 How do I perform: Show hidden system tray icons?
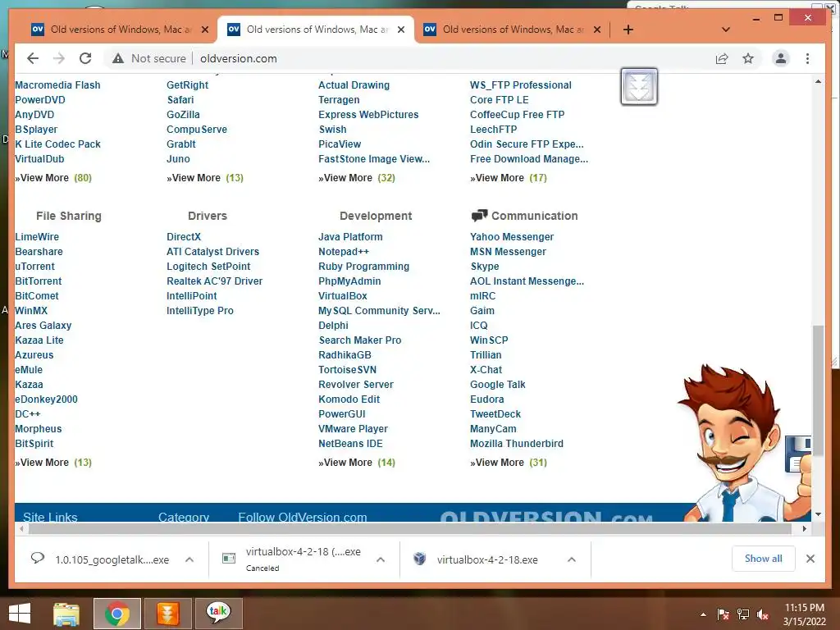(703, 615)
